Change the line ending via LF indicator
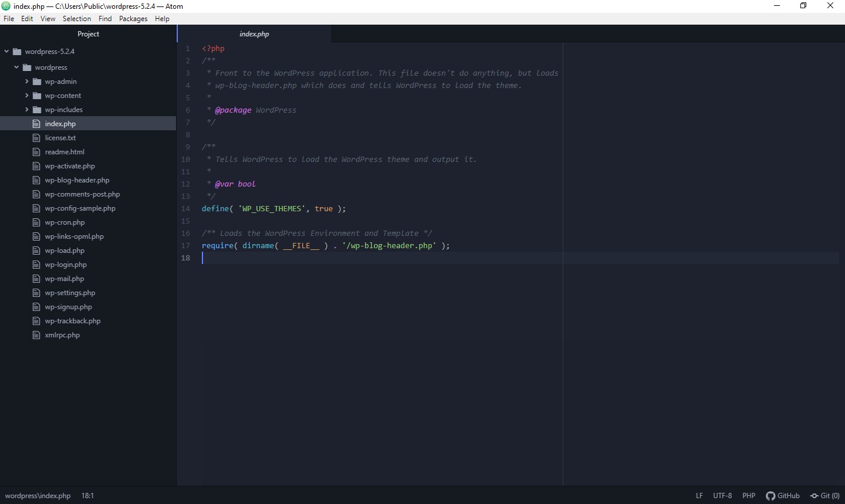The image size is (845, 504). [x=699, y=496]
